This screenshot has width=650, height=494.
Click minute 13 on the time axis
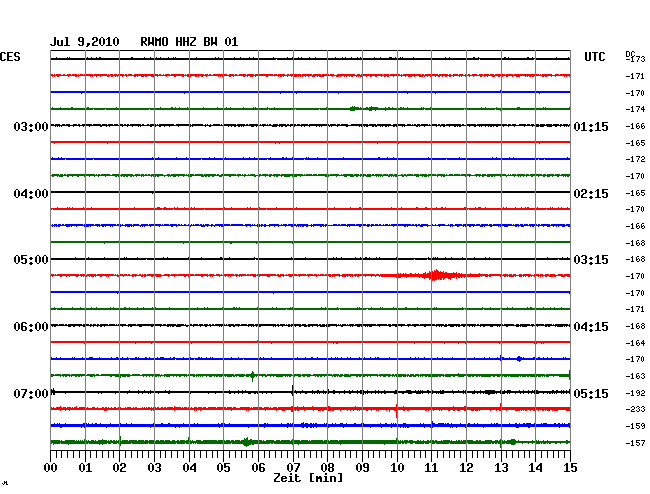[x=501, y=467]
